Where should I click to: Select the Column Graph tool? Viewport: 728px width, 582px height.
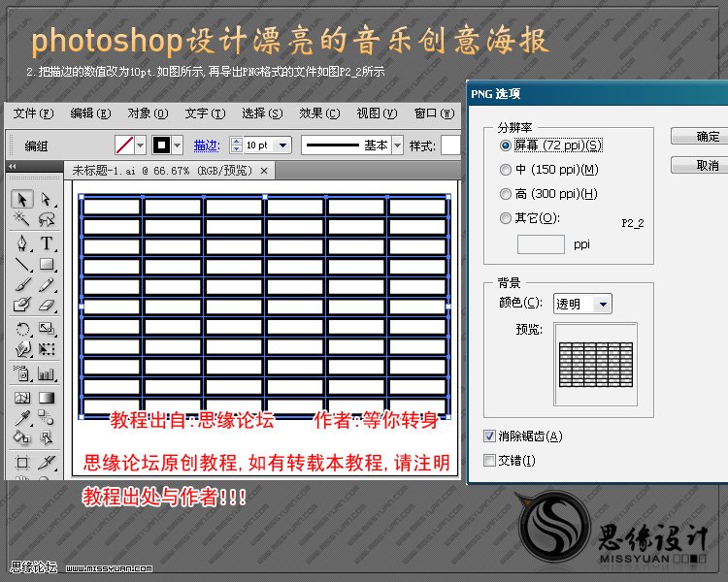pyautogui.click(x=47, y=373)
